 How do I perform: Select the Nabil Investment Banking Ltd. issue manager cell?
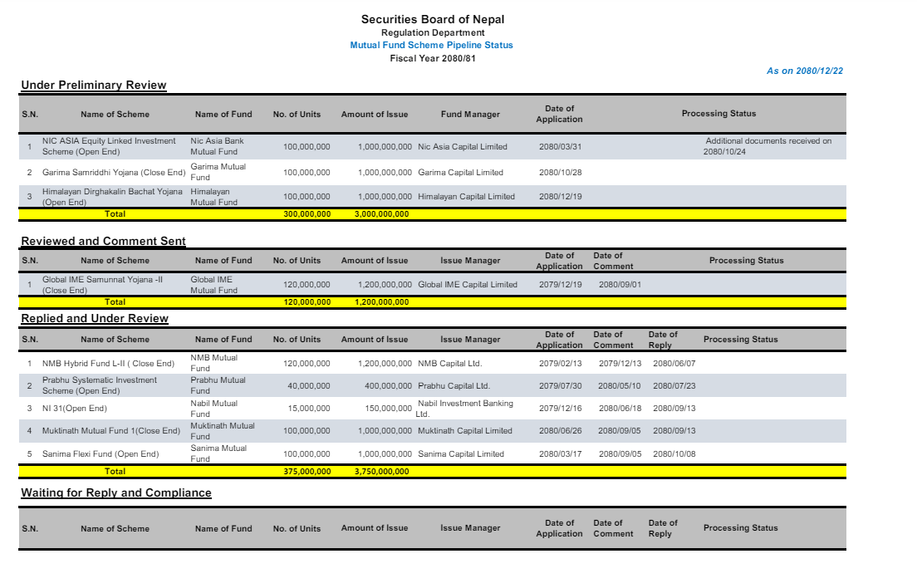click(x=464, y=408)
